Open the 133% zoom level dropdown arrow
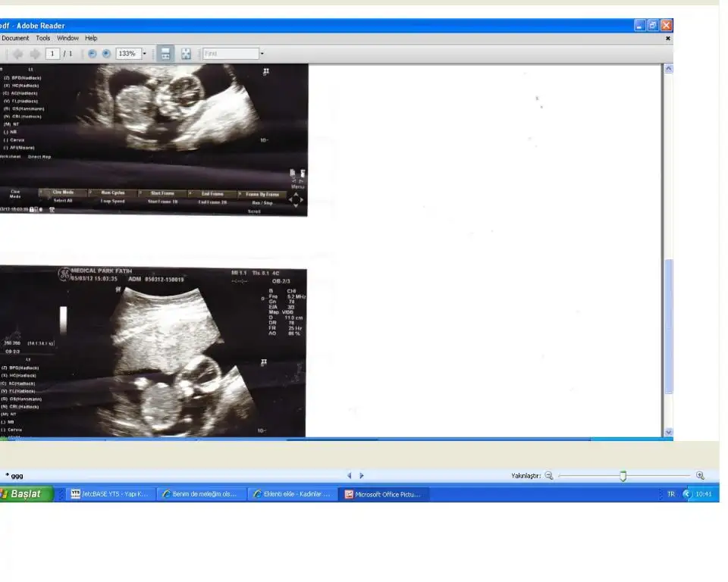Viewport: 728px width, 582px height. 144,54
